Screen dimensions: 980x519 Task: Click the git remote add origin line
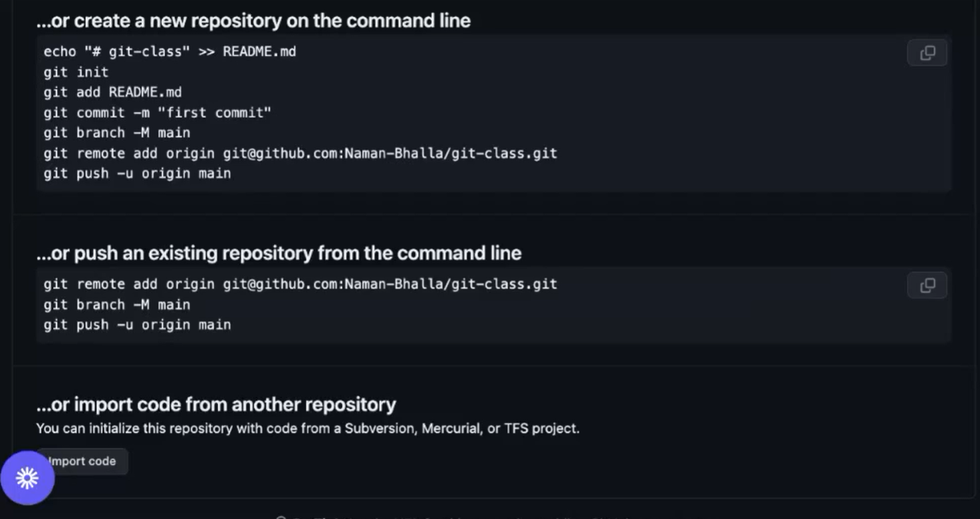[300, 153]
